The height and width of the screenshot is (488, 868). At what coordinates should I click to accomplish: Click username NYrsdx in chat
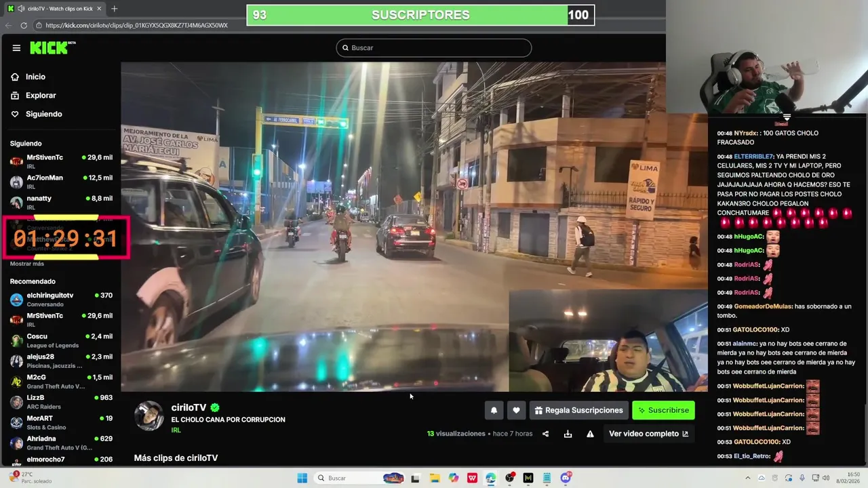(747, 133)
